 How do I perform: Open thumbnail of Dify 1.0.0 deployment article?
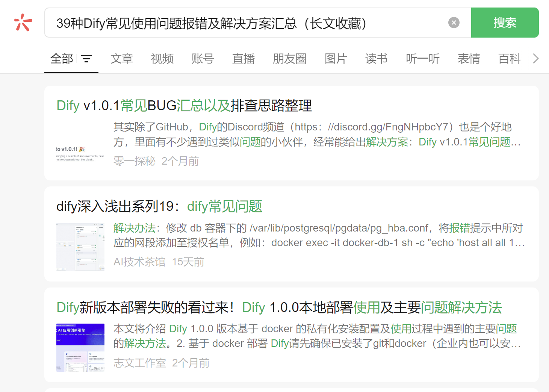[x=80, y=348]
